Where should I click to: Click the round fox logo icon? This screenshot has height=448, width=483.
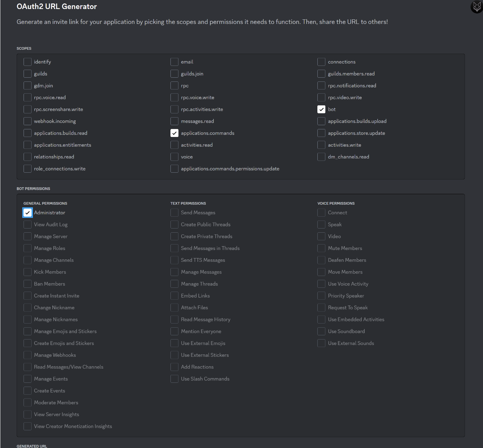tap(477, 7)
